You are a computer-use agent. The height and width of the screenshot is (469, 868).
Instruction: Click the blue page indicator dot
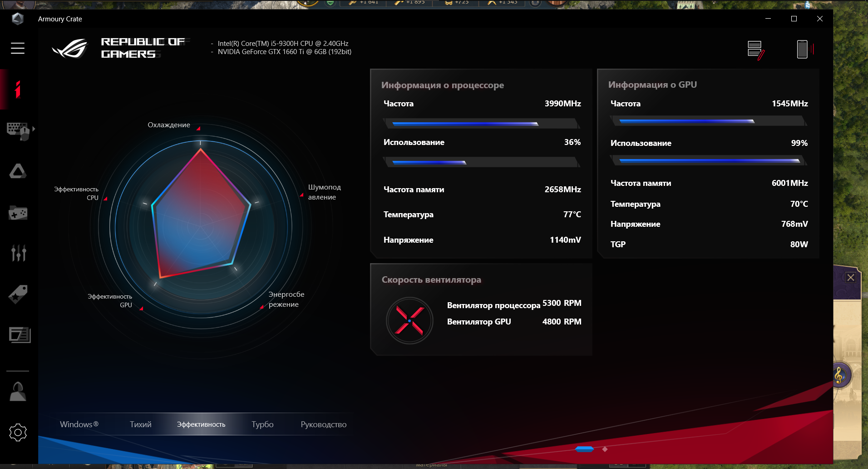(x=584, y=449)
